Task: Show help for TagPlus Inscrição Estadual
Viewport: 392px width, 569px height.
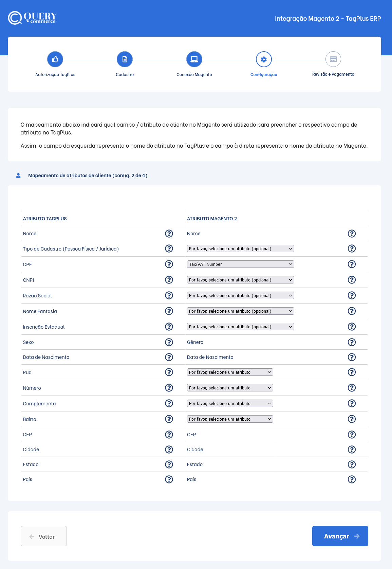Action: (x=169, y=327)
